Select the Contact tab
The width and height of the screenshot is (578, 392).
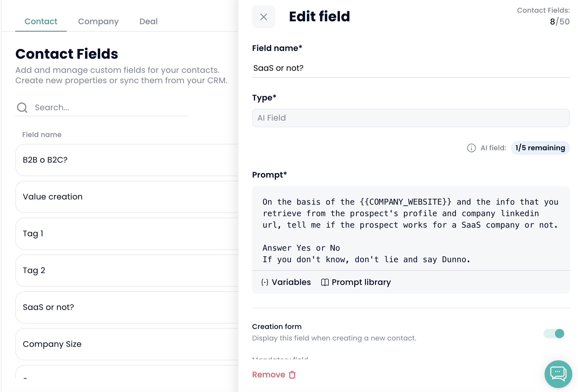[x=41, y=21]
